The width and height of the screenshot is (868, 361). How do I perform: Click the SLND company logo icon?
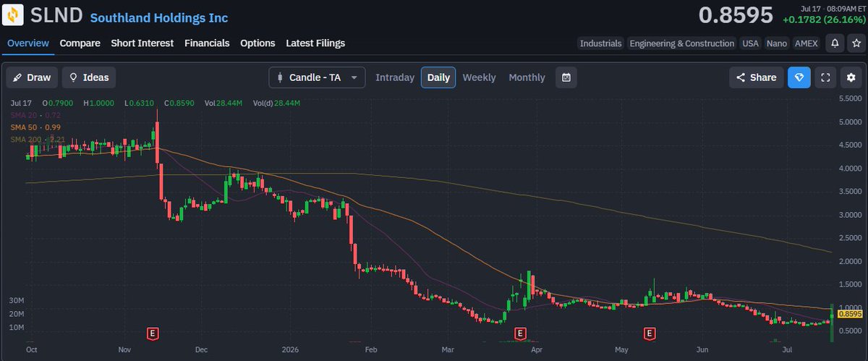point(14,14)
